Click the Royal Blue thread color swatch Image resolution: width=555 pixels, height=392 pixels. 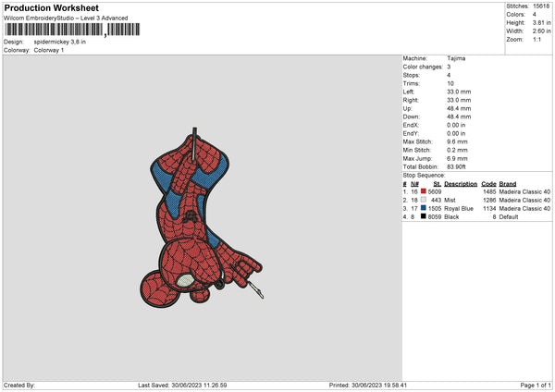click(423, 208)
